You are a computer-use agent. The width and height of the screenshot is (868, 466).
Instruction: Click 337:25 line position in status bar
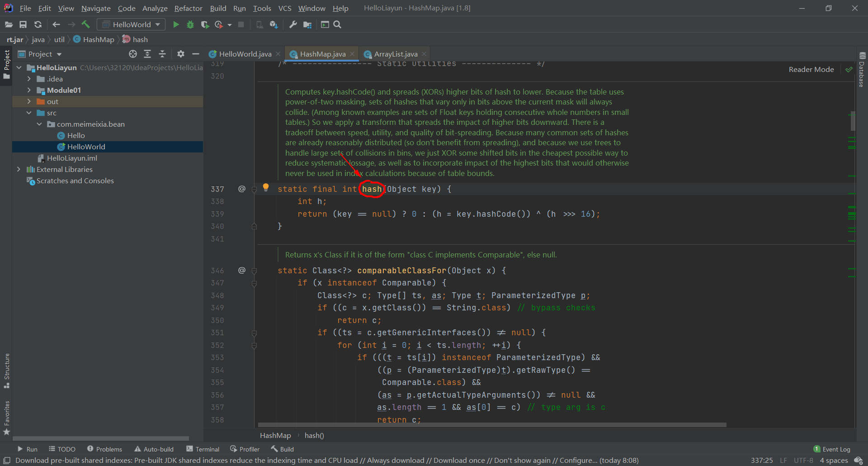[762, 460]
